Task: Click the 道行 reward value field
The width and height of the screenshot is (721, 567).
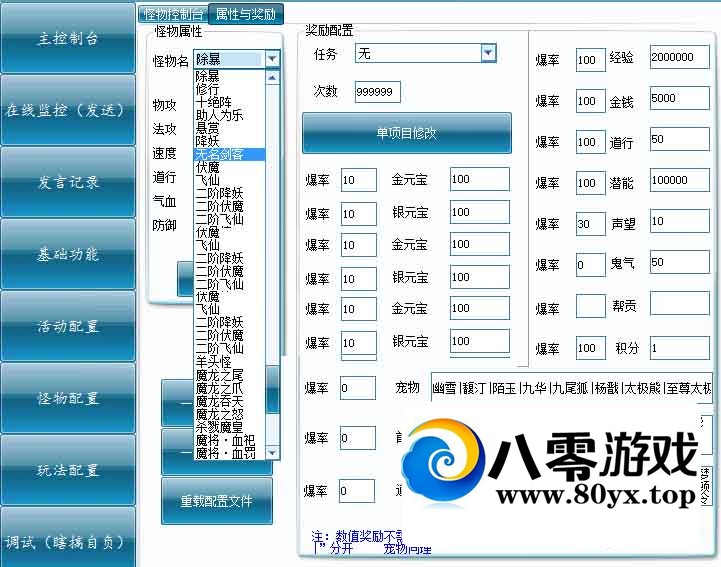Action: [x=680, y=139]
